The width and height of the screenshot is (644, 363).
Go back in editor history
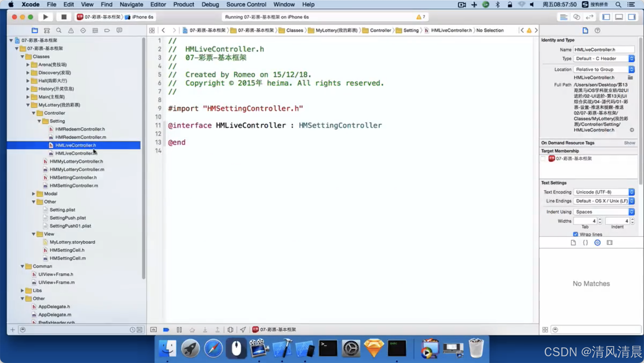(163, 30)
